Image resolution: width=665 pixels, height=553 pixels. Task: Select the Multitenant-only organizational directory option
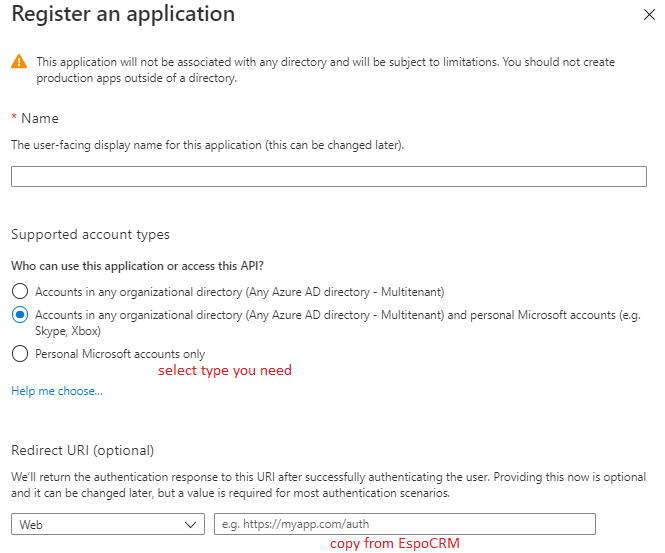click(20, 292)
